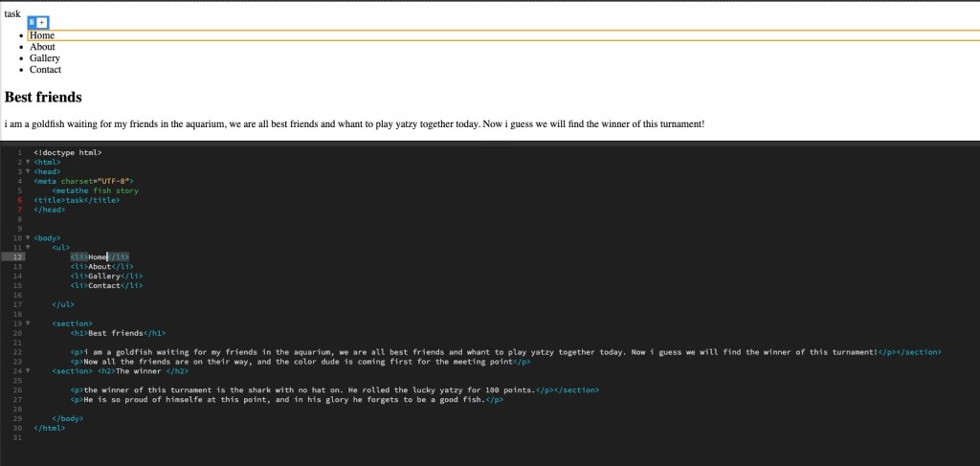Collapse the ul list fold arrow

(x=28, y=247)
